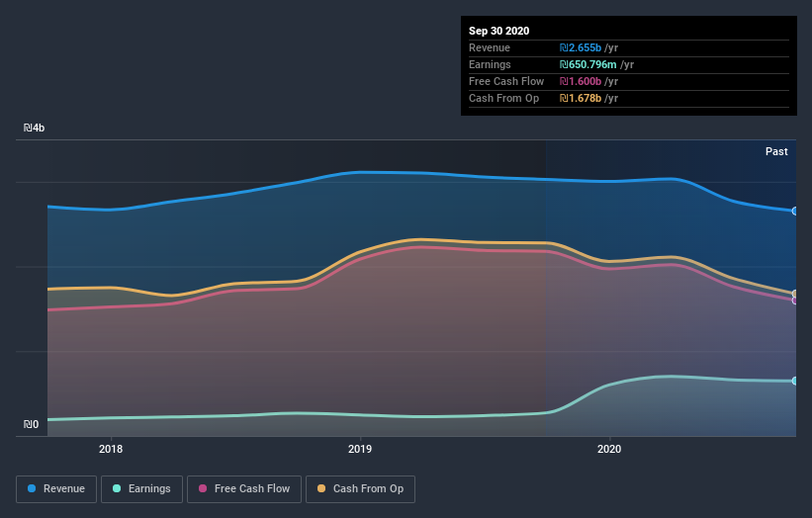The height and width of the screenshot is (518, 812).
Task: Toggle the Earnings legend button
Action: (141, 489)
